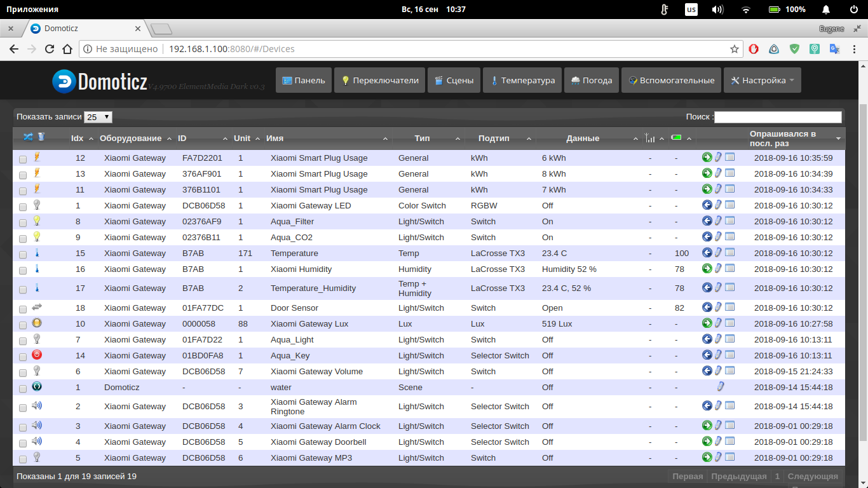Click pencil edit icon for Door Sensor row
Screen dimensions: 868x488
pos(718,307)
